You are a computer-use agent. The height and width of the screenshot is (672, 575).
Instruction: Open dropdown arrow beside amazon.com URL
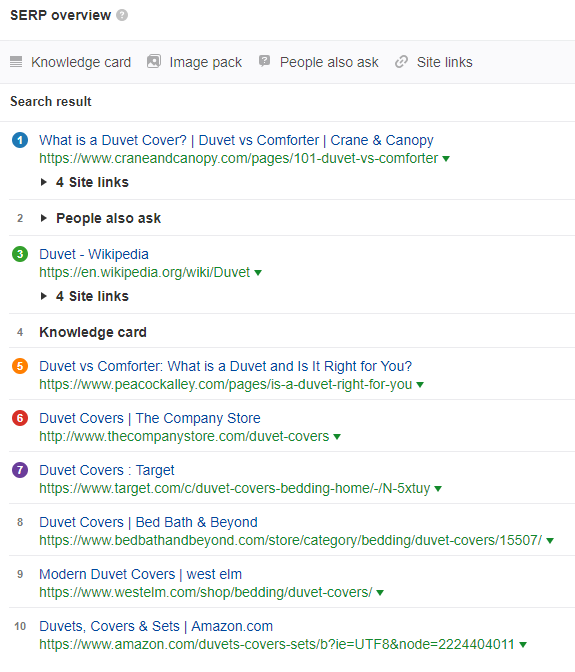pyautogui.click(x=523, y=645)
